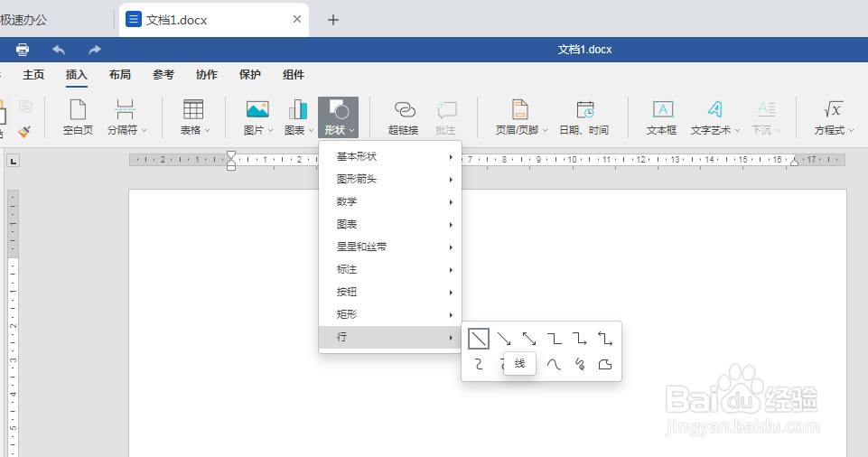The image size is (868, 457).
Task: Switch to the 布局 ribbon tab
Action: (119, 75)
